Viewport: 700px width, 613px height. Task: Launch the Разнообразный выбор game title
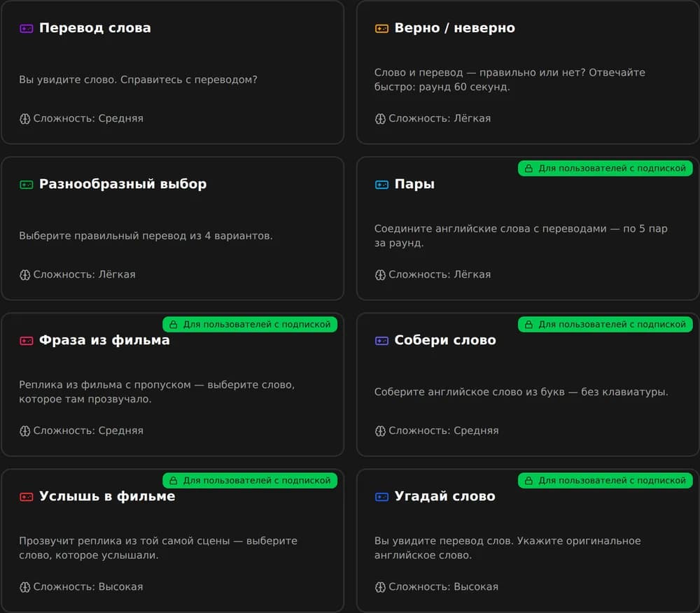coord(122,184)
